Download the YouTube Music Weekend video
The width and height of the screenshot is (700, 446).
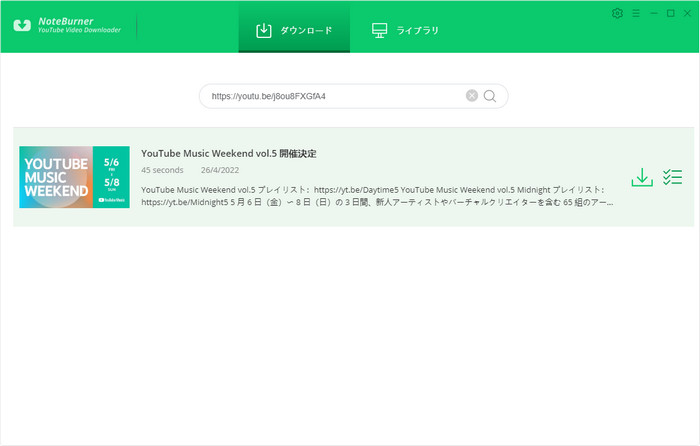click(x=642, y=177)
